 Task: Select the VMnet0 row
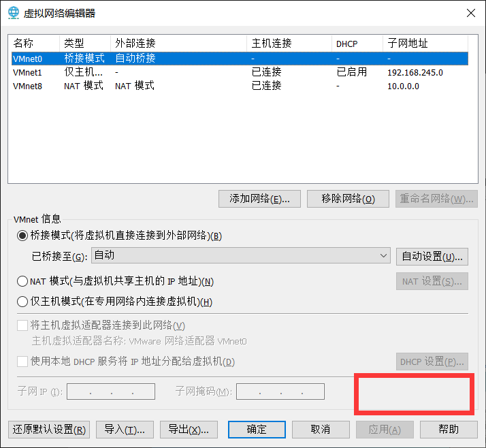pyautogui.click(x=240, y=59)
